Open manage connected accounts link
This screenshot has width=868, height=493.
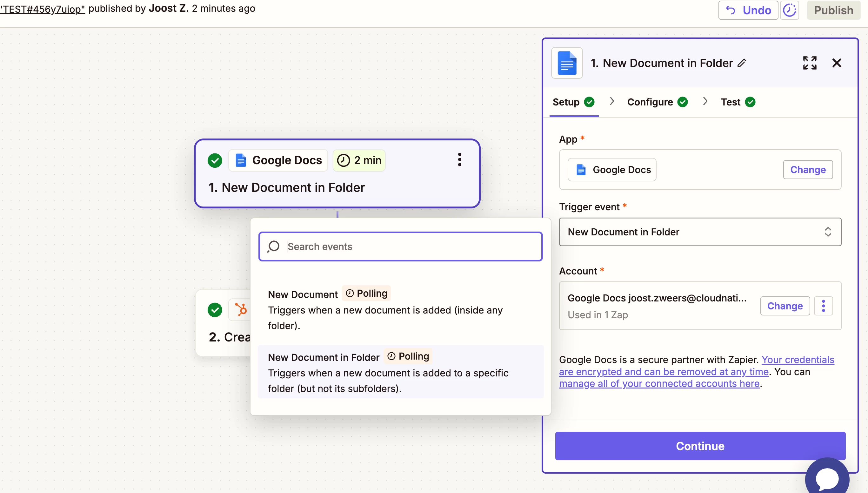coord(659,384)
